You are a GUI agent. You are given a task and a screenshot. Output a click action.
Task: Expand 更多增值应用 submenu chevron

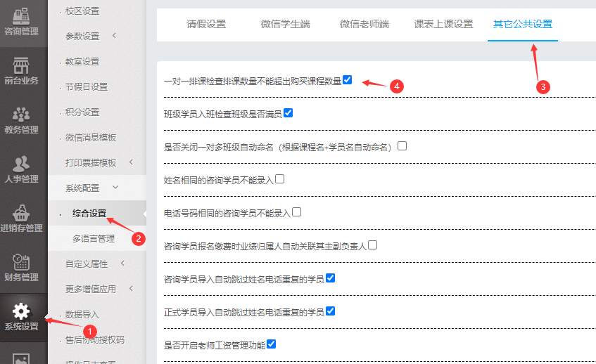tap(131, 289)
